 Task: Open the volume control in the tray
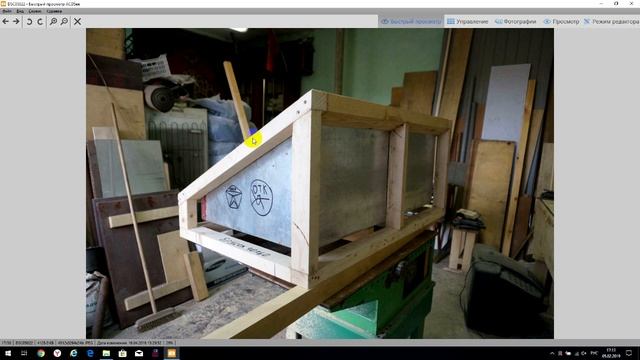(x=584, y=353)
